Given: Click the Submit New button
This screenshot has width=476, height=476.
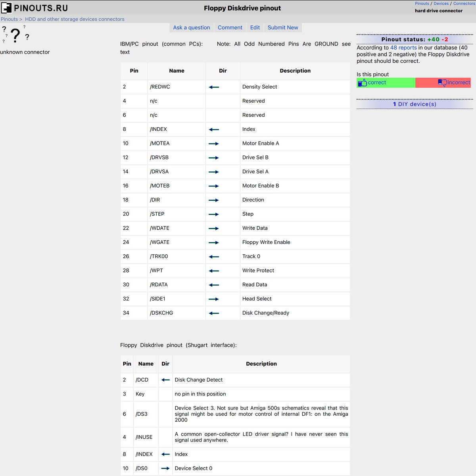Looking at the screenshot, I should coord(283,27).
